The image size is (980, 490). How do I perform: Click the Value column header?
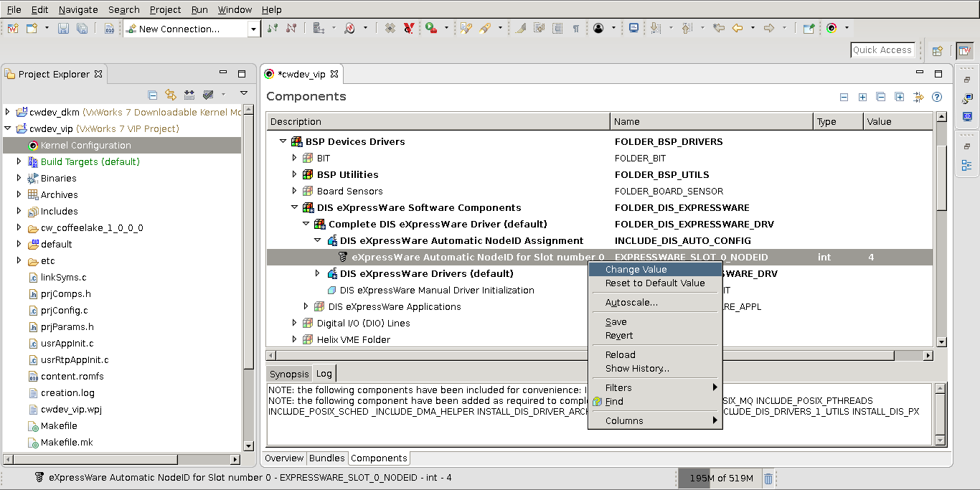tap(898, 121)
